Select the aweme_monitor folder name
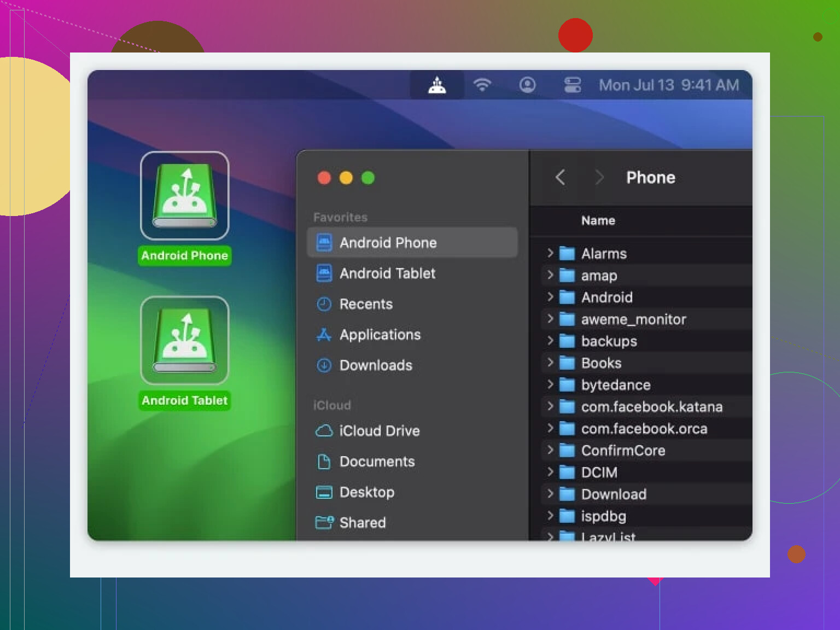Image resolution: width=840 pixels, height=630 pixels. pos(633,319)
